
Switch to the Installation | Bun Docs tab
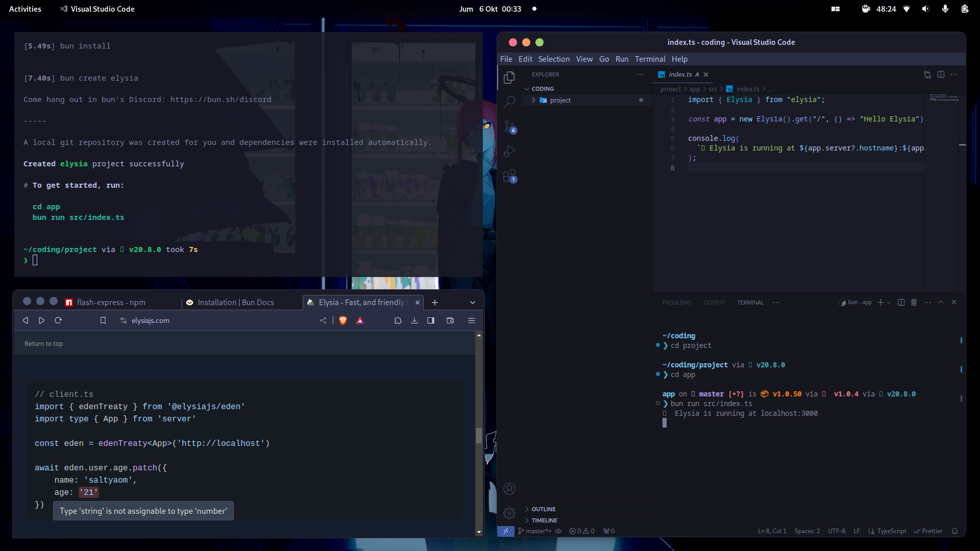[236, 302]
